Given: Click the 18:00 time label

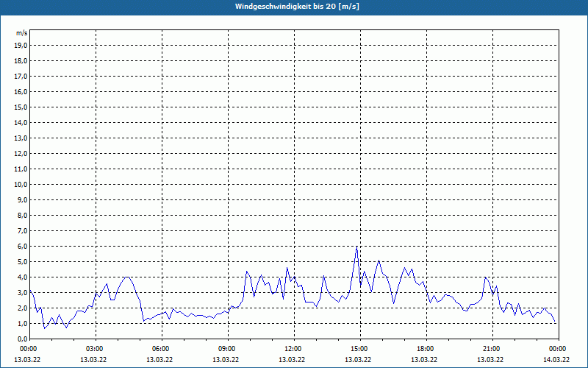Looking at the screenshot, I should (427, 349).
